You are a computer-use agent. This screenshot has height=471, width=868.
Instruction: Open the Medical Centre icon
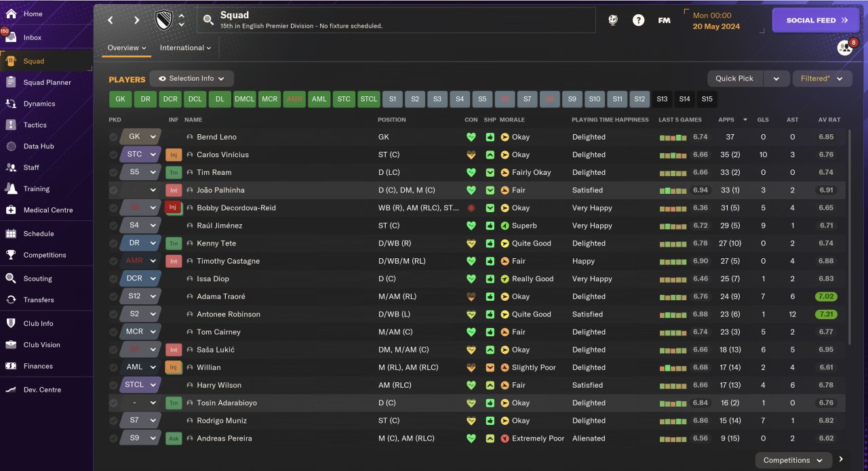[11, 210]
